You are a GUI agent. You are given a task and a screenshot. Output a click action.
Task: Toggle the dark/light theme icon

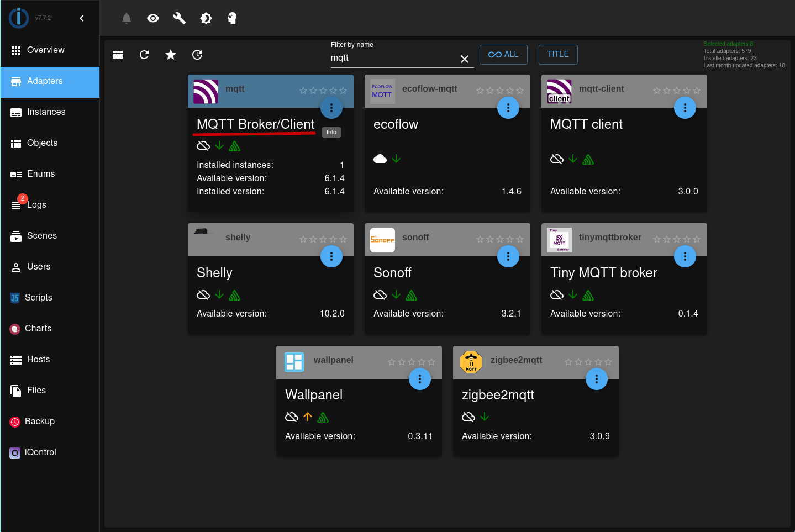click(206, 18)
